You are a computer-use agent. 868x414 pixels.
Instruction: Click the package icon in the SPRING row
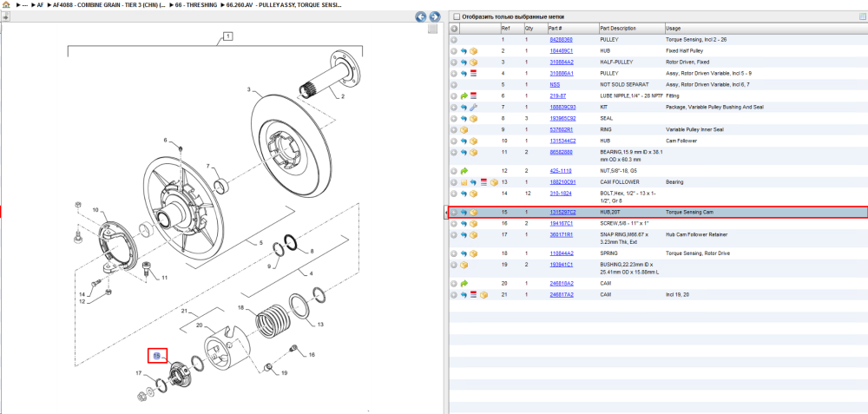tap(474, 253)
